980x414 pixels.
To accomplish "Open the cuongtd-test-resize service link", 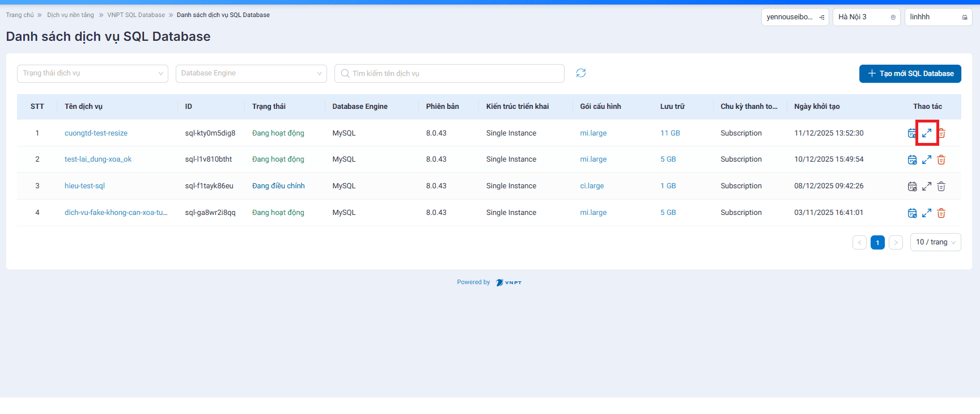I will (x=96, y=133).
